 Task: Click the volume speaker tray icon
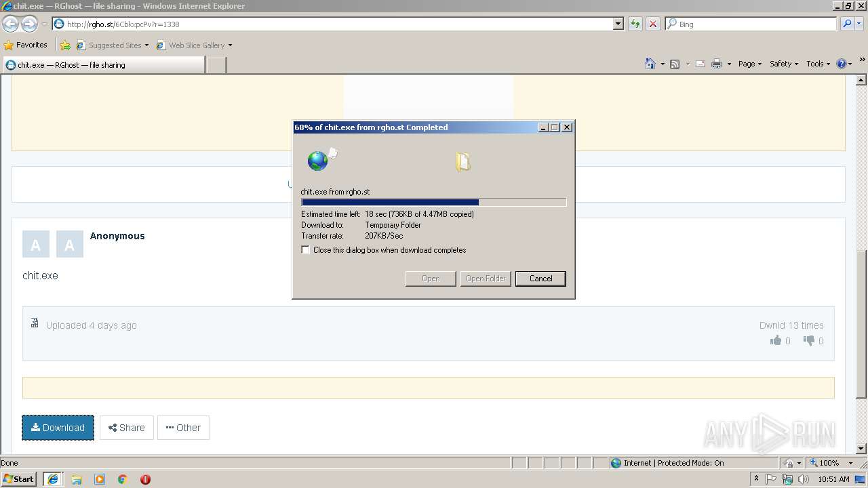coord(804,479)
